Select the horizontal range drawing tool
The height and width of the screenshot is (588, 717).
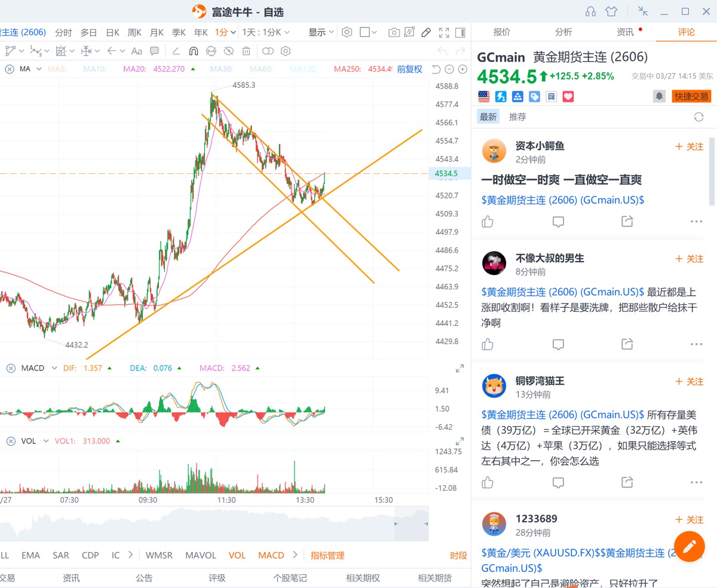(86, 51)
